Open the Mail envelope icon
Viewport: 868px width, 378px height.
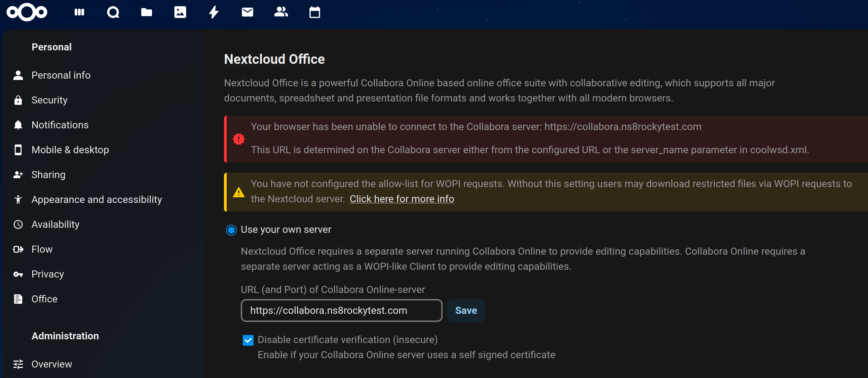[x=248, y=12]
